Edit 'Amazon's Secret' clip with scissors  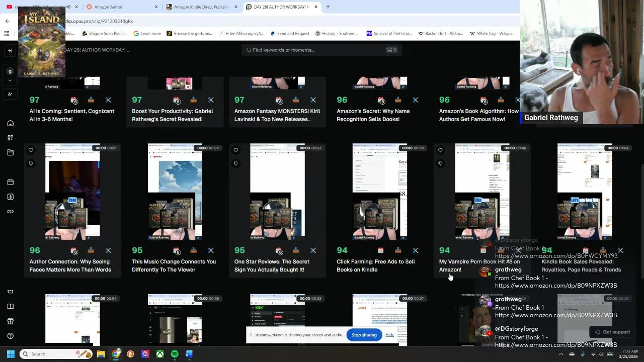pyautogui.click(x=416, y=100)
